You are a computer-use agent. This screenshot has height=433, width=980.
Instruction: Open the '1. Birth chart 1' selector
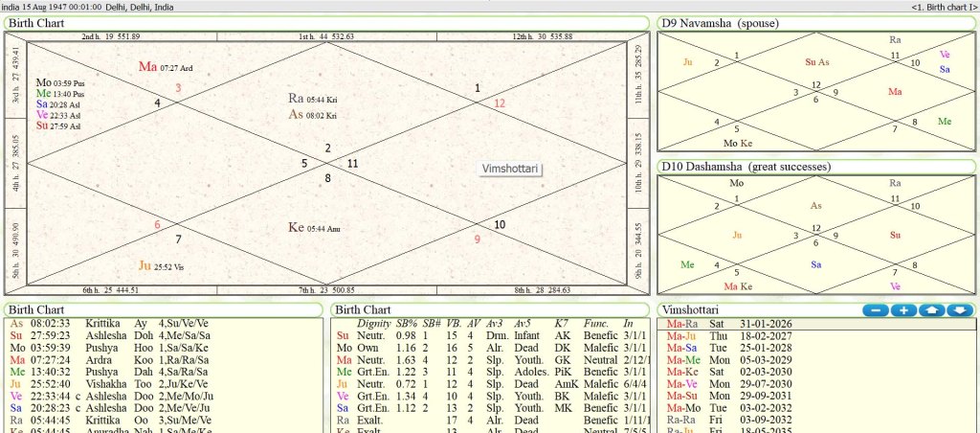click(x=944, y=7)
